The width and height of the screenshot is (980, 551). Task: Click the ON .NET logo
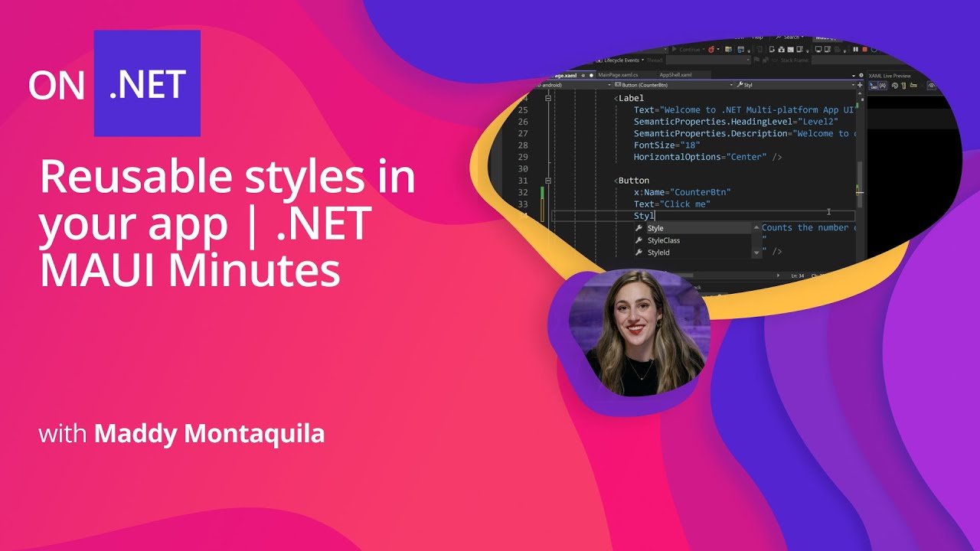click(x=114, y=83)
